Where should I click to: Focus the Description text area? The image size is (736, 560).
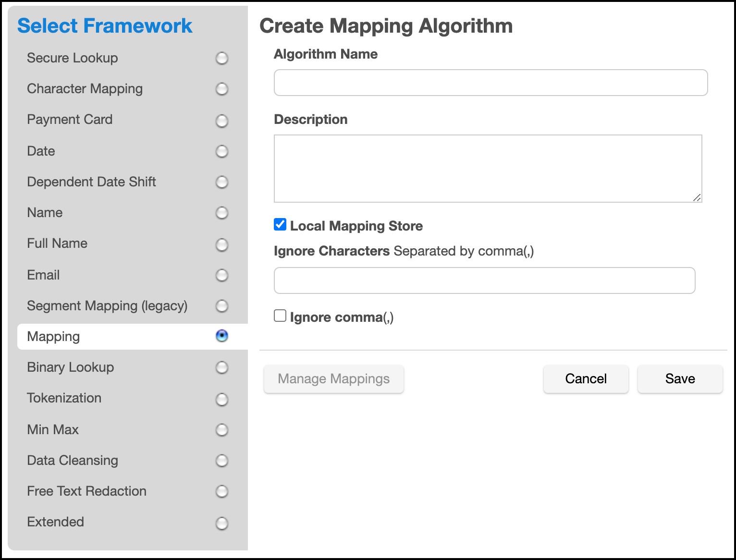[488, 169]
